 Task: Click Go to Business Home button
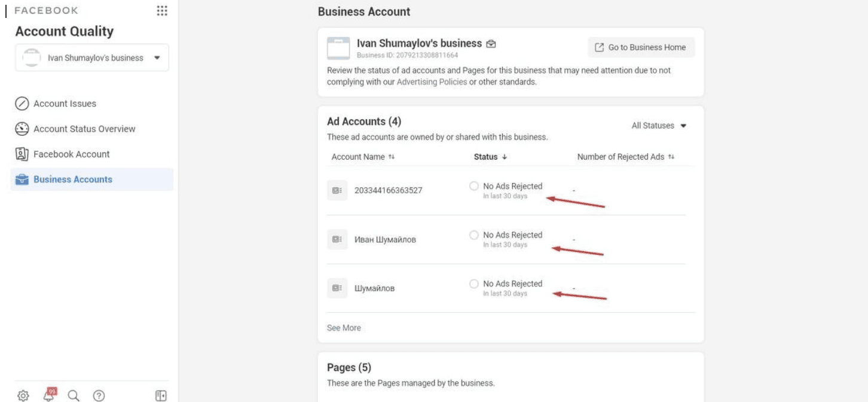[641, 47]
